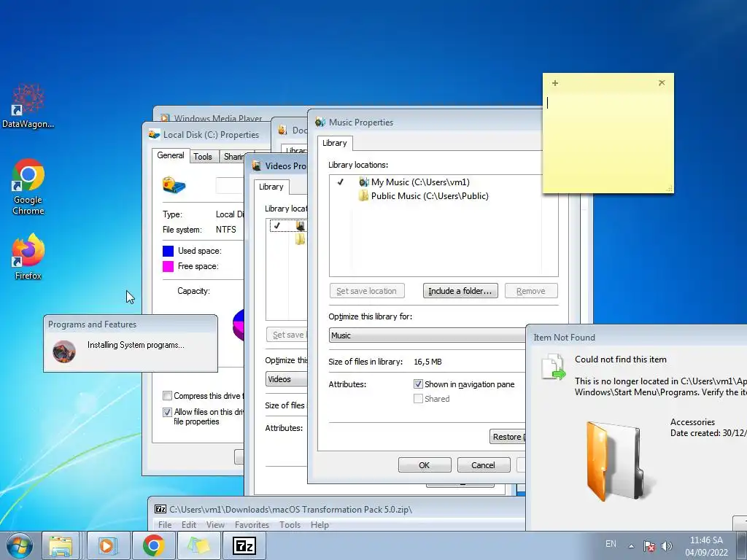Open Chrome from the taskbar
Viewport: 747px width, 560px height.
(x=153, y=545)
